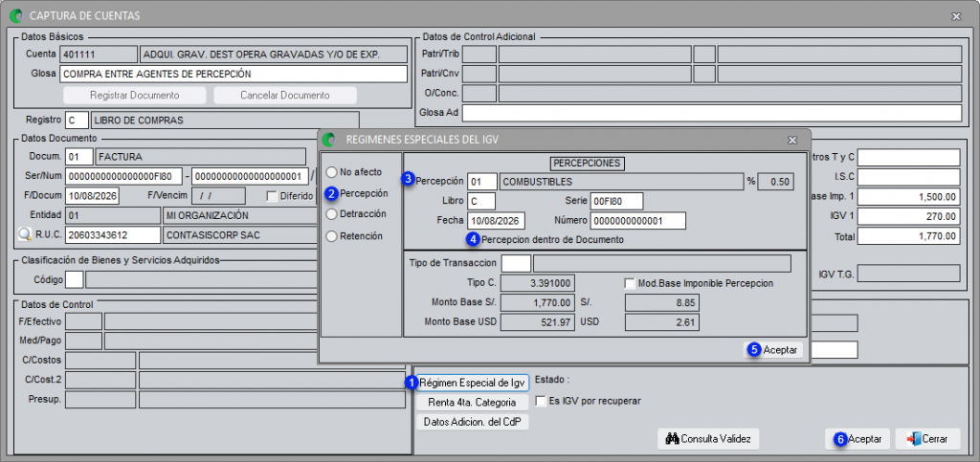Click the Consulta Validez button

708,439
